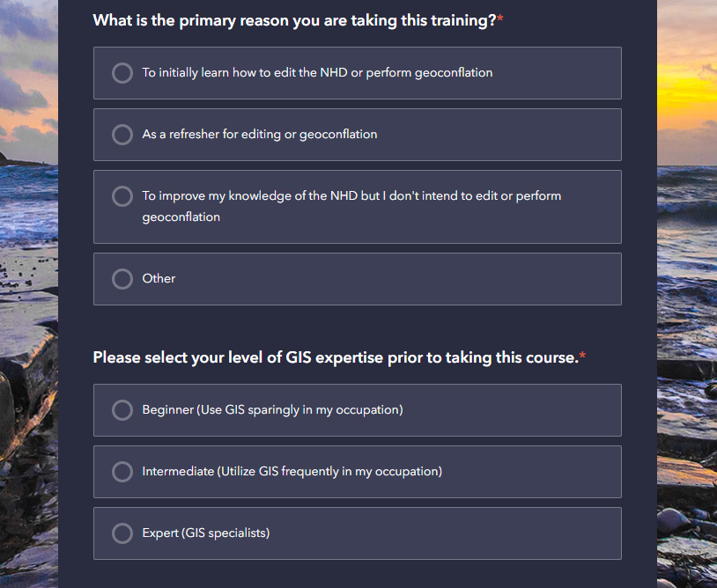The image size is (717, 588).
Task: Click the GIS expertise level question heading
Action: (x=335, y=357)
